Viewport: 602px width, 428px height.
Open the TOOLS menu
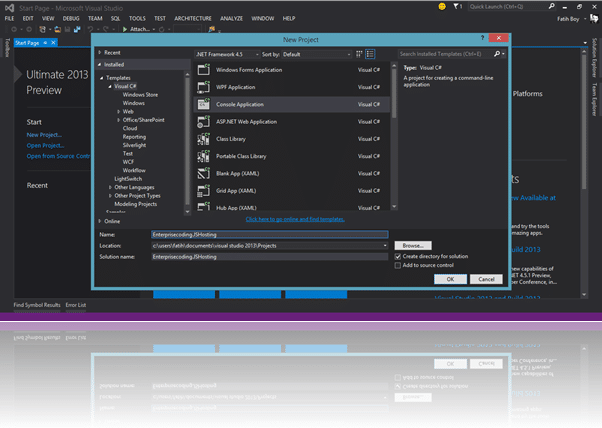click(x=137, y=18)
